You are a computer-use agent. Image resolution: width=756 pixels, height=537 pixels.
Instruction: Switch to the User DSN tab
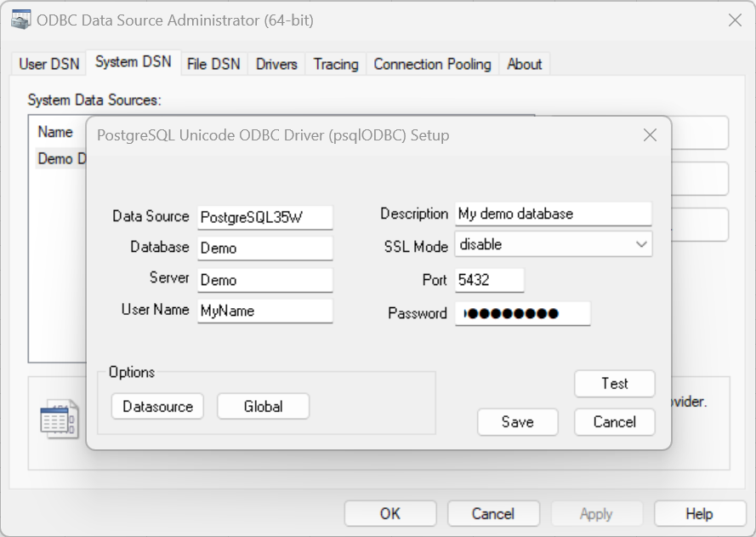[x=49, y=64]
